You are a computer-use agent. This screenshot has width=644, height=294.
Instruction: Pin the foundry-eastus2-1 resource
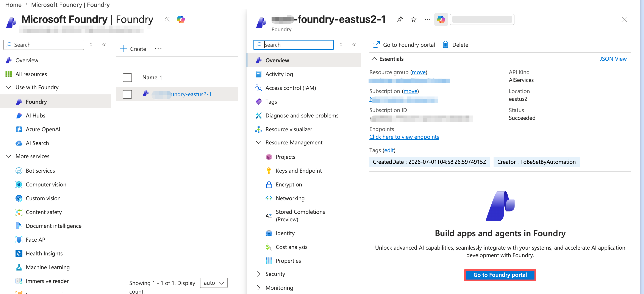400,19
